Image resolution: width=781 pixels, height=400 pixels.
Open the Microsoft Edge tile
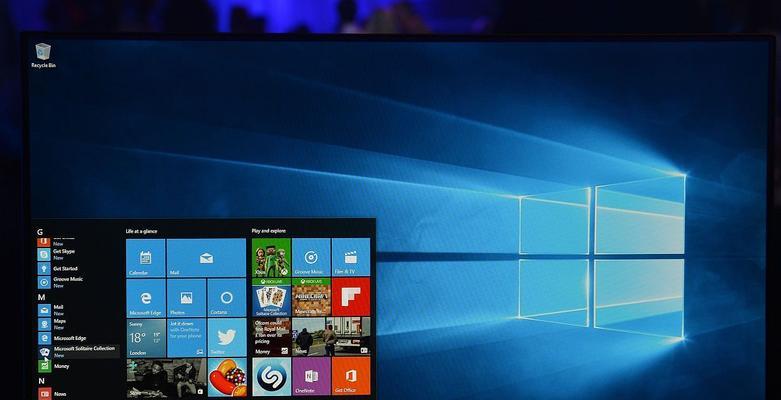145,297
